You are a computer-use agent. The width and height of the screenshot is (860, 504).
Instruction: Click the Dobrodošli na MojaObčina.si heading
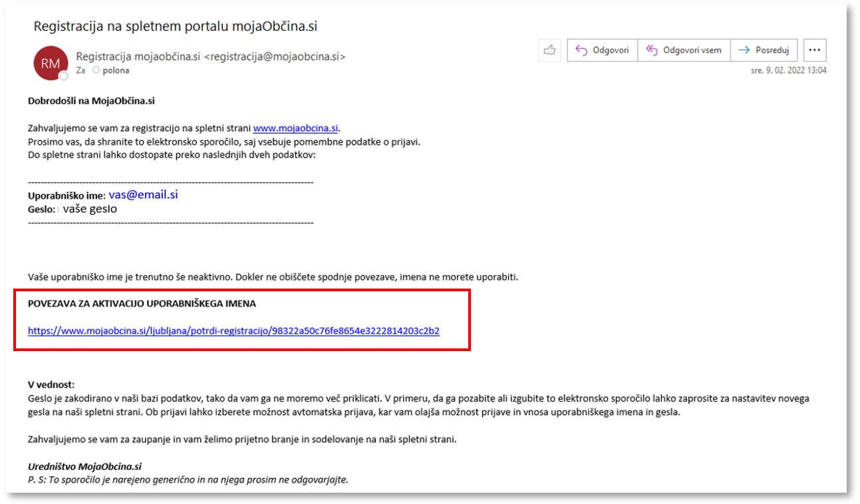[92, 102]
